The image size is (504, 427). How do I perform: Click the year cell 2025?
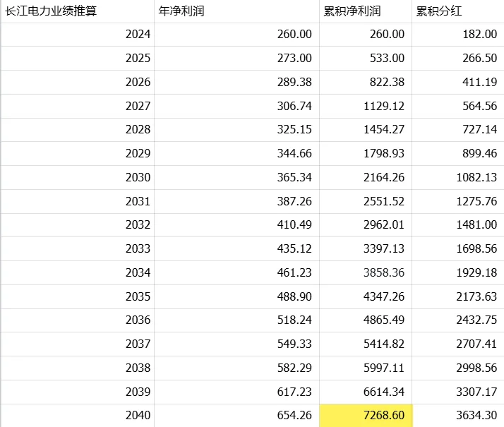coord(78,58)
